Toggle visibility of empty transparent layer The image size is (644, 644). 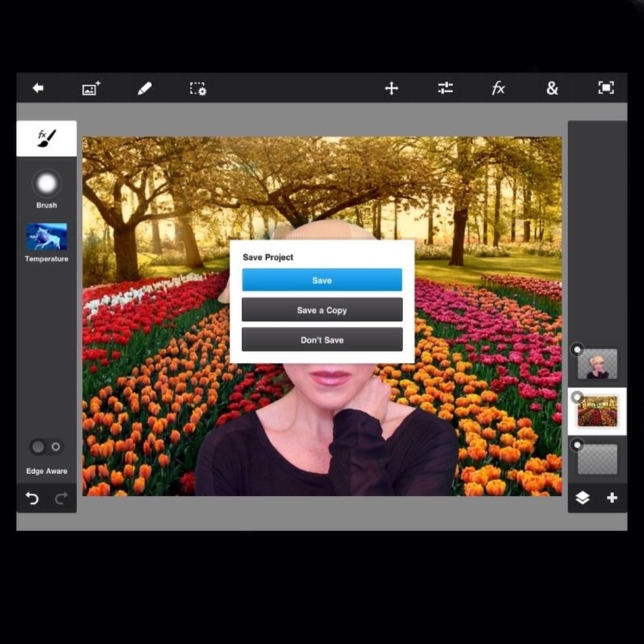(x=577, y=445)
